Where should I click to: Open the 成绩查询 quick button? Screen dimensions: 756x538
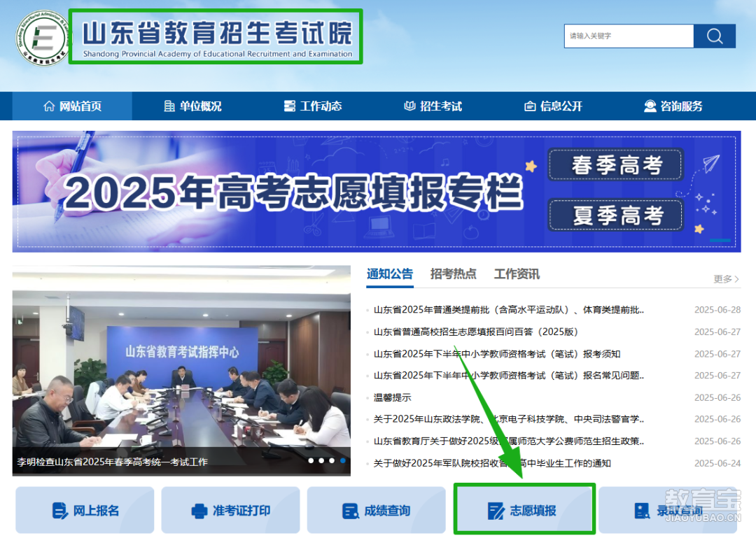[376, 511]
